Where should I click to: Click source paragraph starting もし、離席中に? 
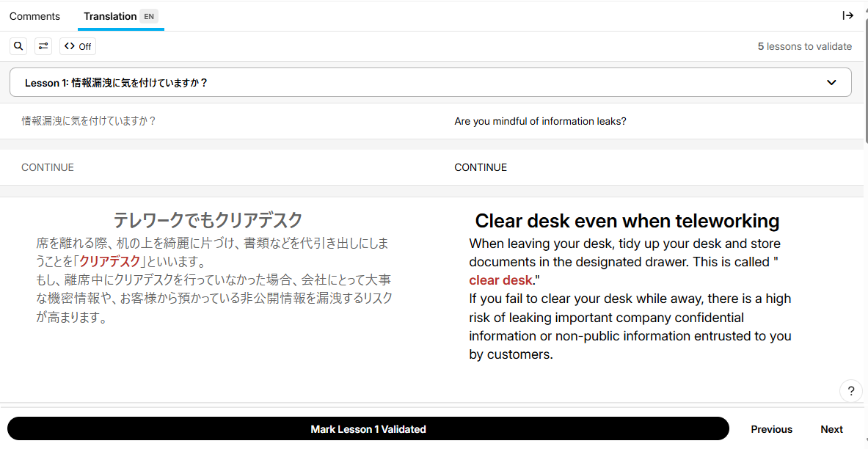(x=214, y=299)
